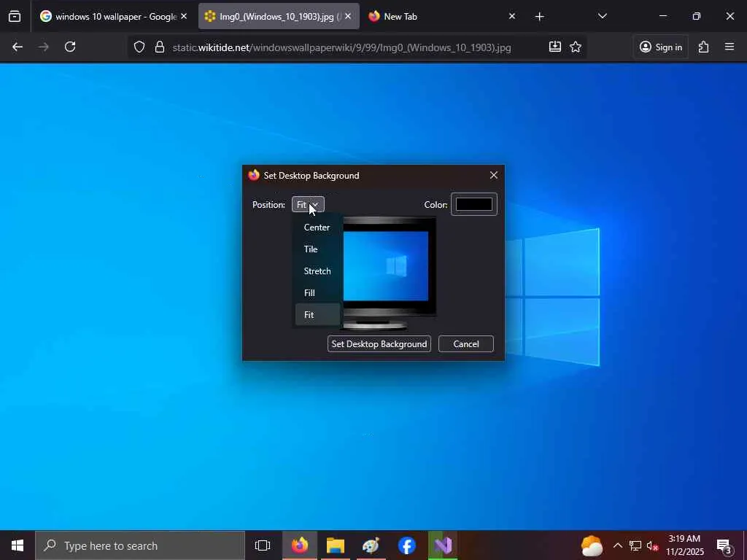Viewport: 747px width, 560px height.
Task: Go back to previous page
Action: coord(18,47)
